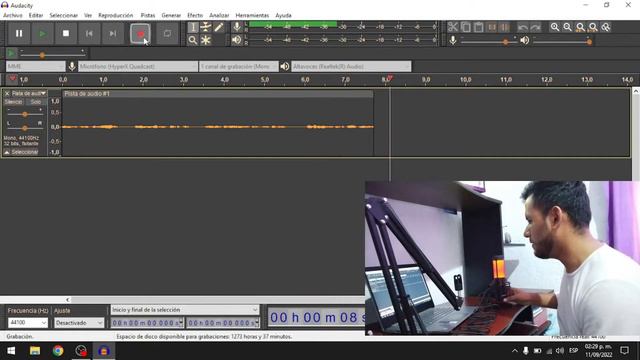Click the playback meter speaker icon
The width and height of the screenshot is (640, 360).
tap(237, 40)
